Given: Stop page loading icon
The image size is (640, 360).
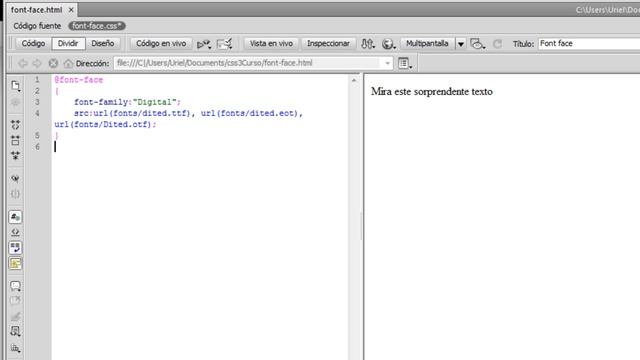Looking at the screenshot, I should tap(53, 63).
